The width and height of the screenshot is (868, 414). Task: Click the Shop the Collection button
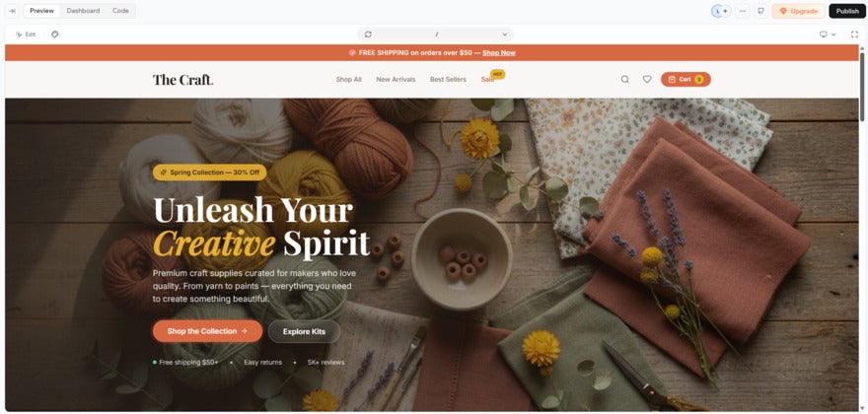207,331
